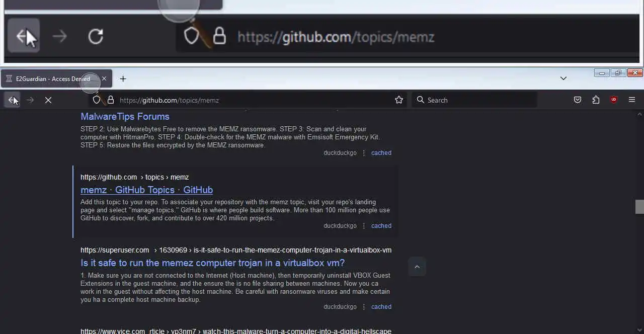Open the tracking protection shield icon
This screenshot has width=644, height=334.
pyautogui.click(x=97, y=100)
